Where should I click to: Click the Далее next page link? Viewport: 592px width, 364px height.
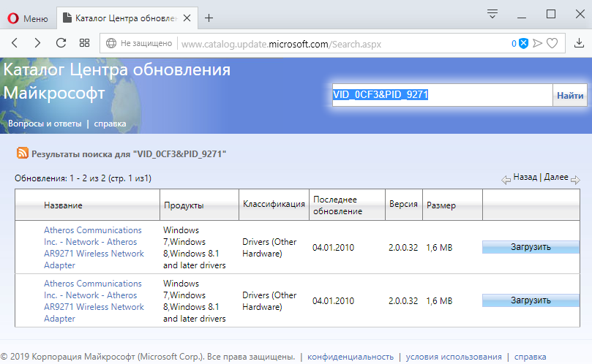click(555, 177)
